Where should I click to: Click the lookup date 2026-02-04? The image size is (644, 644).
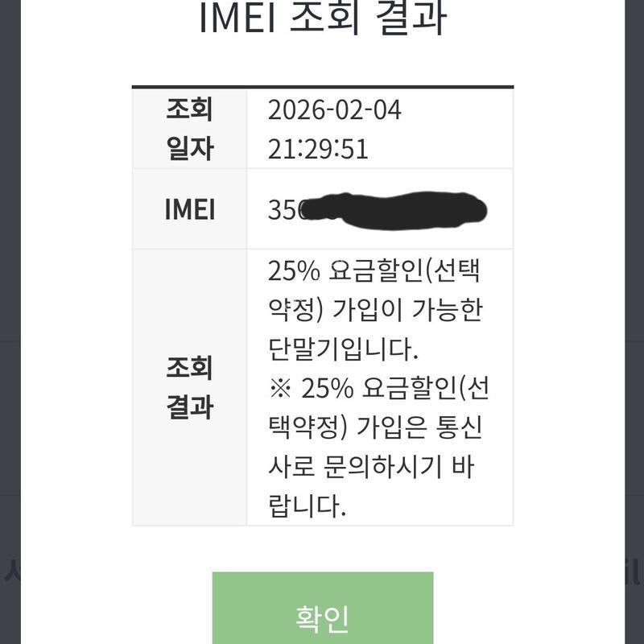334,110
